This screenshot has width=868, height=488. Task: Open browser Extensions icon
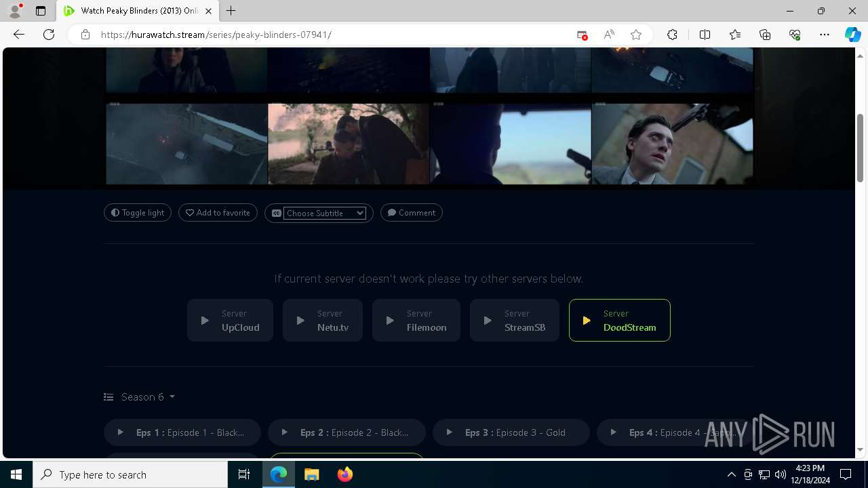[672, 35]
